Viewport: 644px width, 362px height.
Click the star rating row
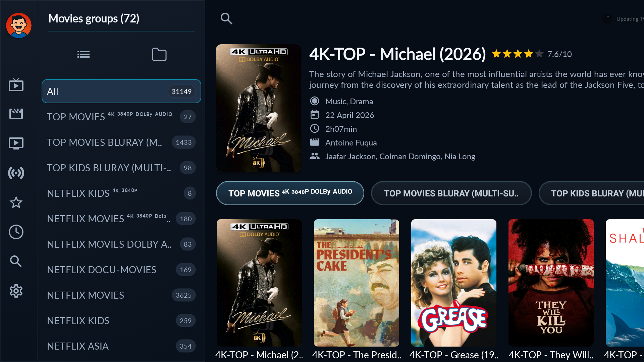[x=518, y=54]
